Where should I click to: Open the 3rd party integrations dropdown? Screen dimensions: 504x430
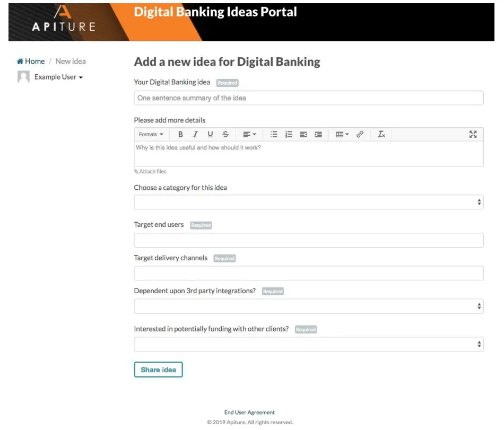point(309,306)
